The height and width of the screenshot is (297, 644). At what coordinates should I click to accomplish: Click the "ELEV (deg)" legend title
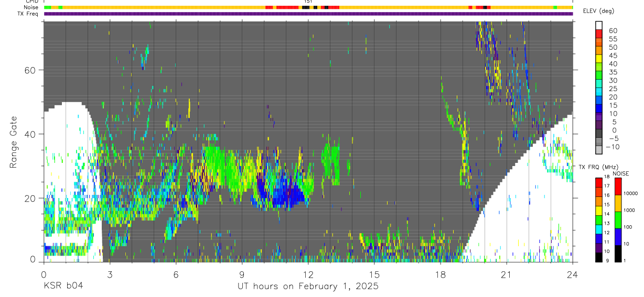point(598,11)
